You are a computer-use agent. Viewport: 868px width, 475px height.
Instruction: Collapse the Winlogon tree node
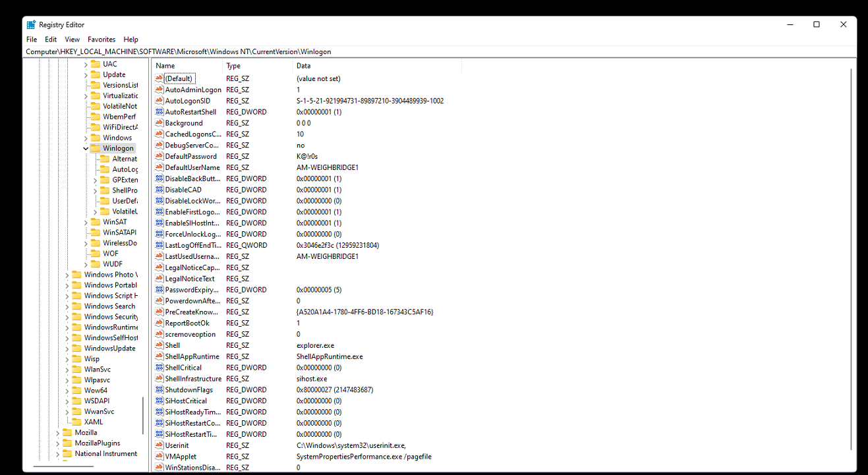pyautogui.click(x=86, y=148)
